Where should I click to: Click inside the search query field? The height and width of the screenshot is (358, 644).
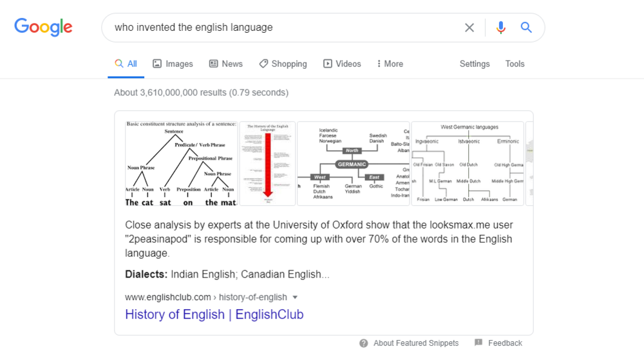click(283, 28)
